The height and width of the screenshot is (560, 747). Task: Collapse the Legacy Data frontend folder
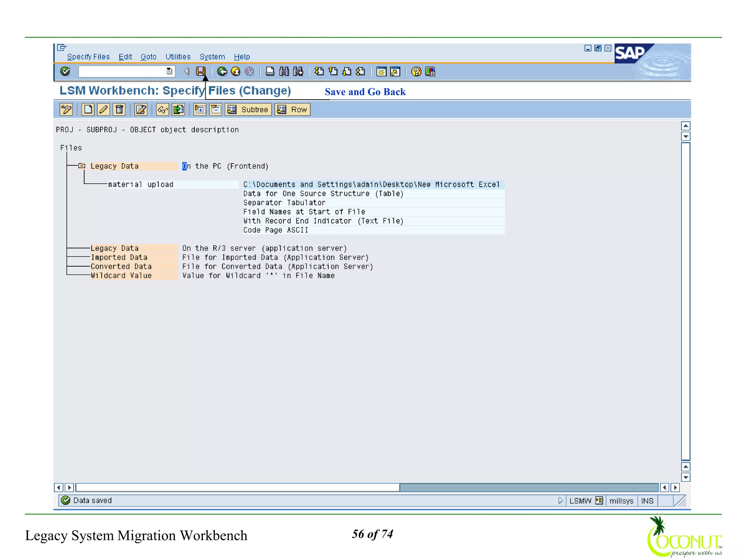pos(82,166)
